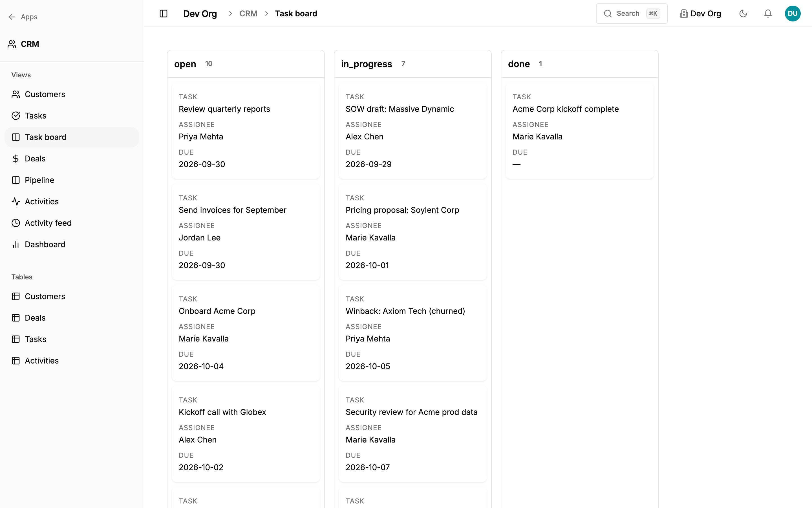Screen dimensions: 812x508
Task: Click assignee Jordan Lee
Action: 200,238
